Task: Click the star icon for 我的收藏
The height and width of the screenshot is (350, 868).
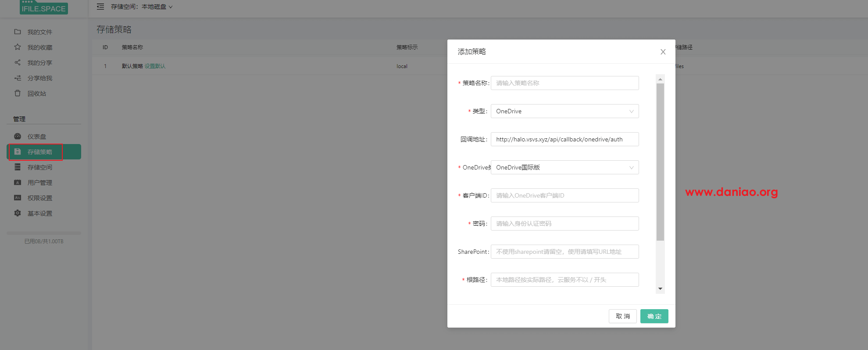Action: tap(18, 47)
